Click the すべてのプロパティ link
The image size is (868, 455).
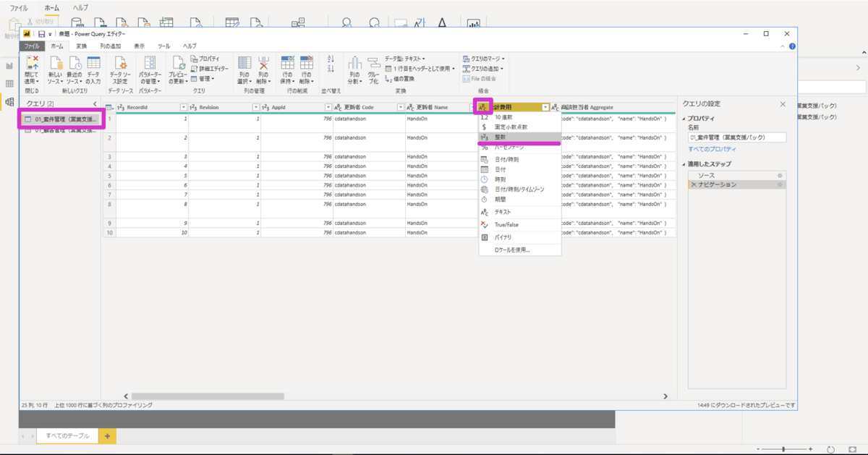point(710,148)
